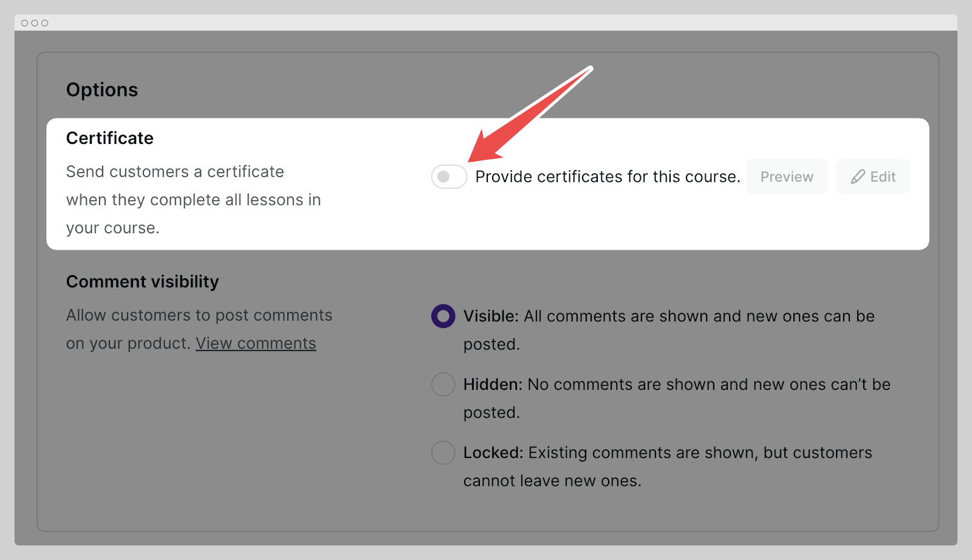Viewport: 972px width, 560px height.
Task: Click the third window control dot
Action: [x=44, y=23]
